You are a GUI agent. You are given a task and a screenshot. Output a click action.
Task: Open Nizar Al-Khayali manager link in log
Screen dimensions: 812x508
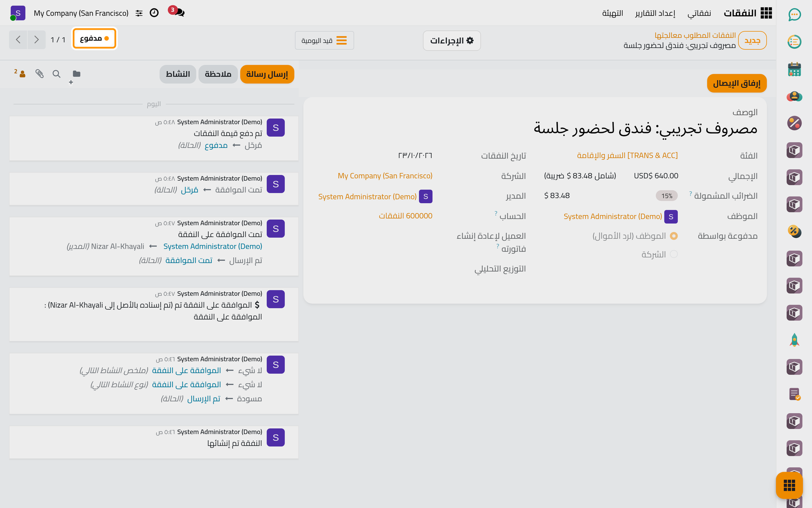click(118, 246)
